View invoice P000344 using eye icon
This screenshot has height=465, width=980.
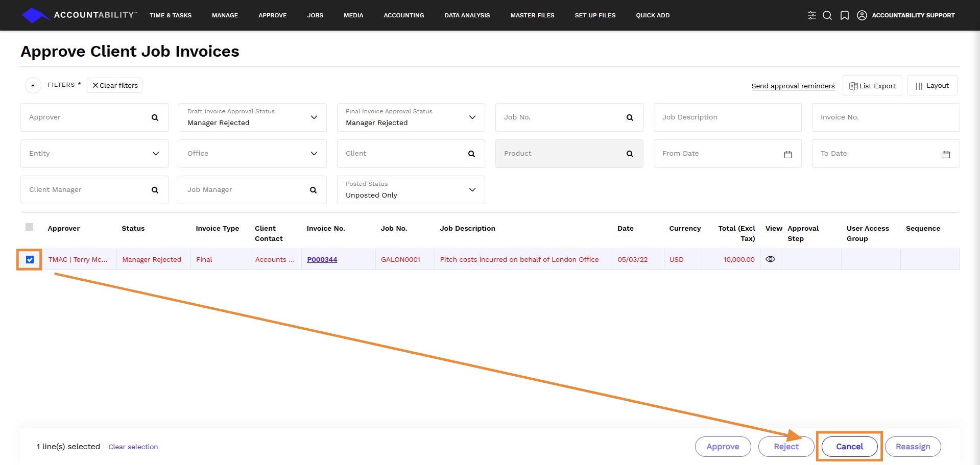771,259
